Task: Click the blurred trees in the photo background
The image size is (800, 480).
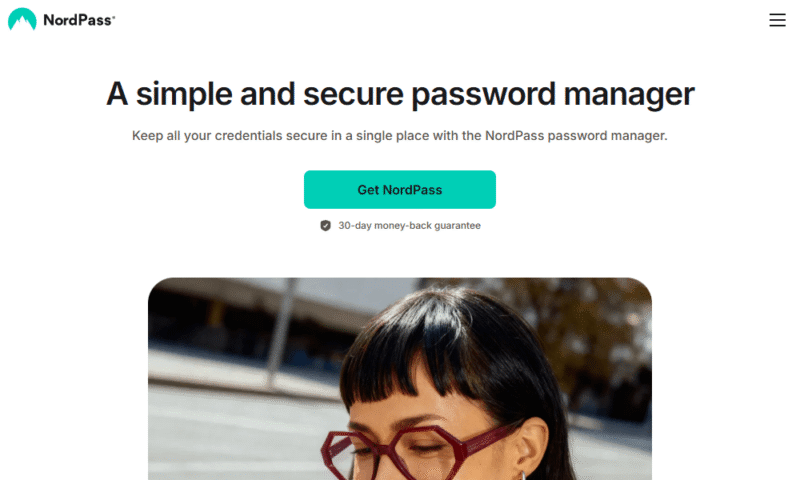Action: tap(587, 326)
